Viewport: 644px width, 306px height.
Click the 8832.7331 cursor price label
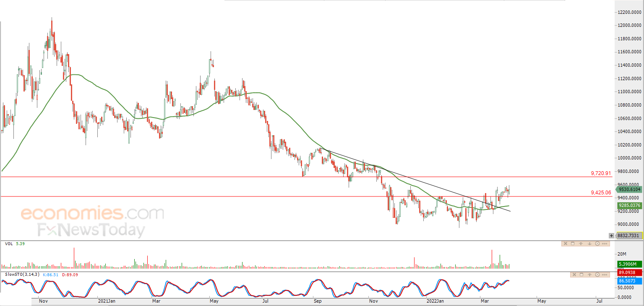coord(629,236)
